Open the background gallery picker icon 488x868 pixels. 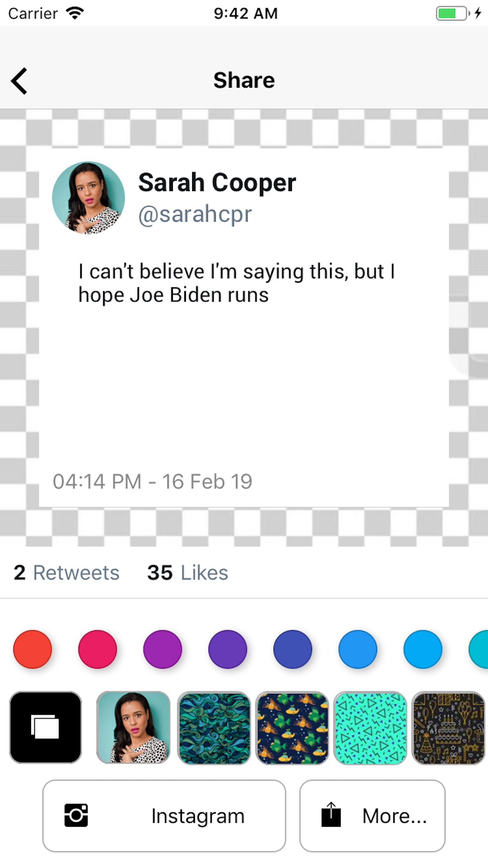pyautogui.click(x=46, y=727)
